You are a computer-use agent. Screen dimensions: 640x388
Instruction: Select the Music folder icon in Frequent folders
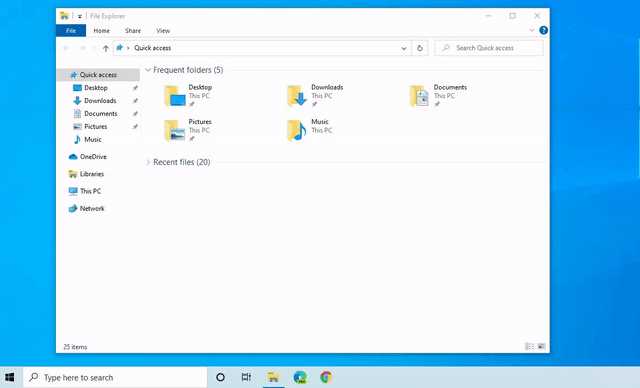click(x=297, y=130)
